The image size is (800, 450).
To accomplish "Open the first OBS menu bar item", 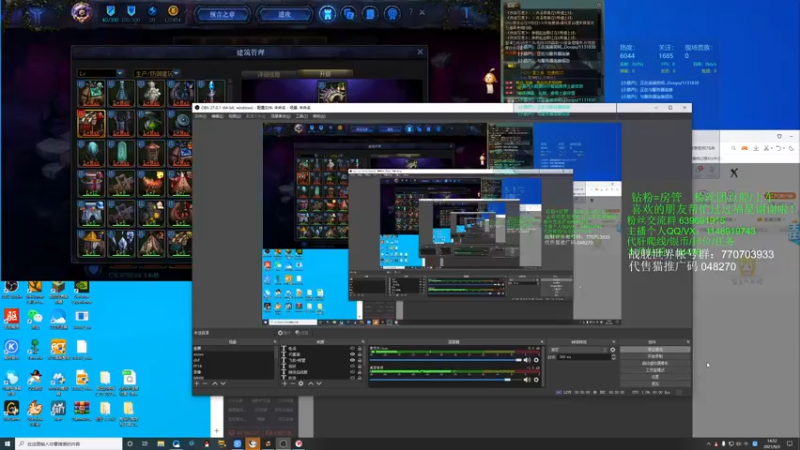I will (x=201, y=116).
